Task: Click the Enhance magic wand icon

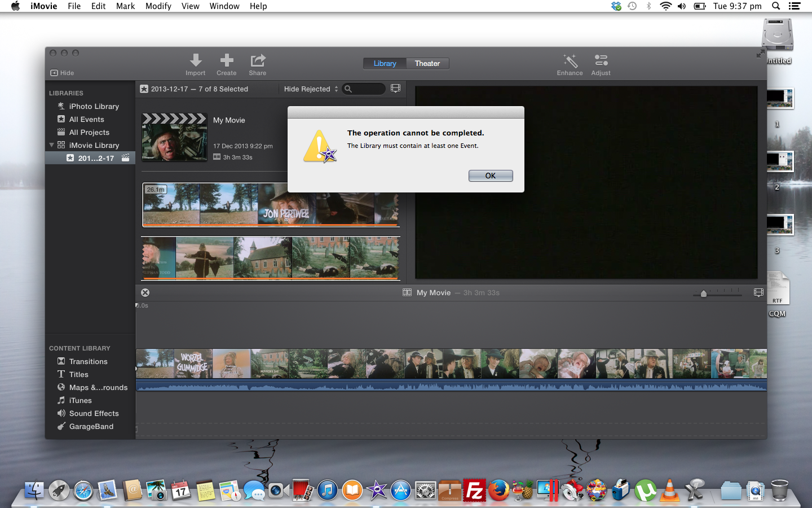Action: pos(570,60)
